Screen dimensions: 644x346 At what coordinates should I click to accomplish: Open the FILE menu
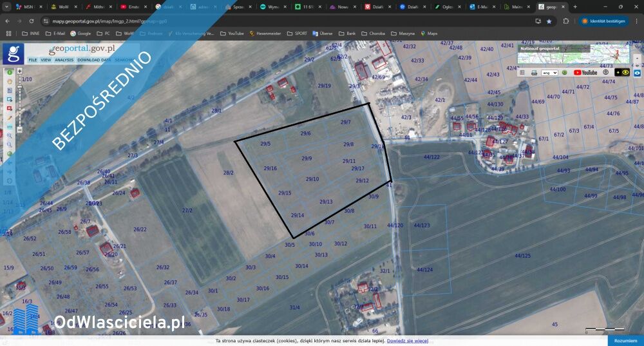(x=32, y=60)
